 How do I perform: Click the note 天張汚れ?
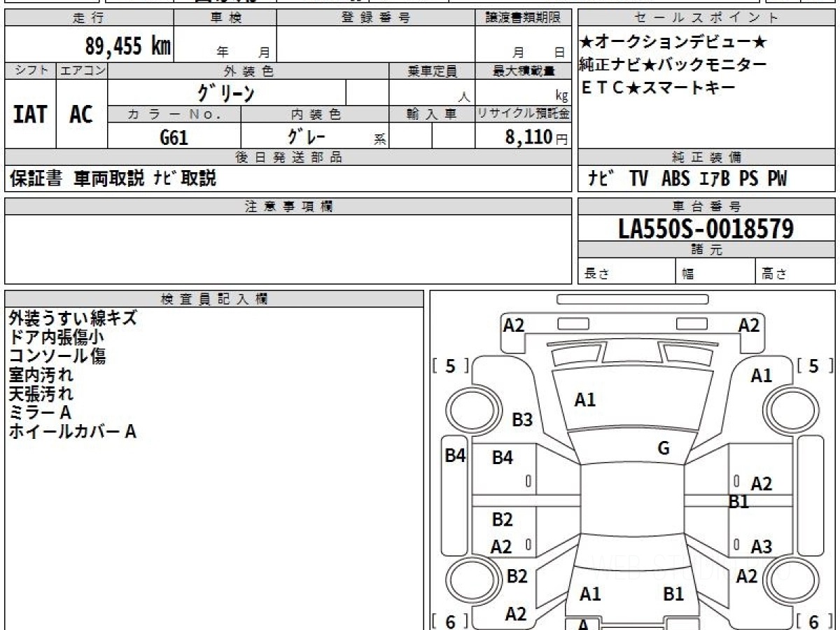click(41, 393)
